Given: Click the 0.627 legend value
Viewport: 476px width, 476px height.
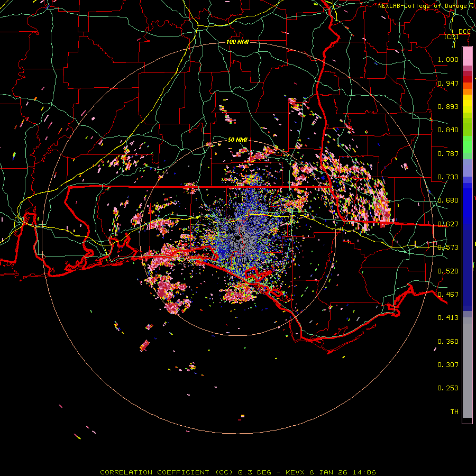Looking at the screenshot, I should 448,224.
